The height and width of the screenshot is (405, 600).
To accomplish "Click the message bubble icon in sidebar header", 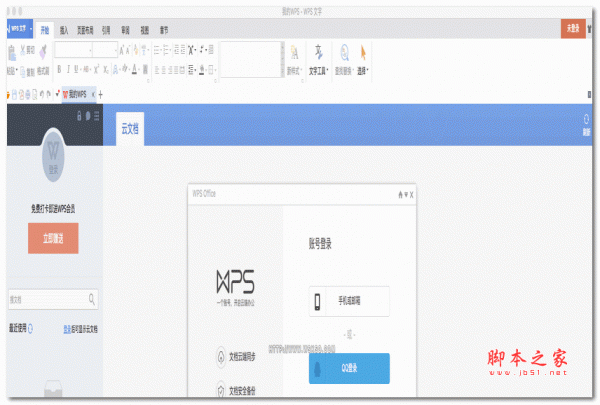I will point(88,116).
